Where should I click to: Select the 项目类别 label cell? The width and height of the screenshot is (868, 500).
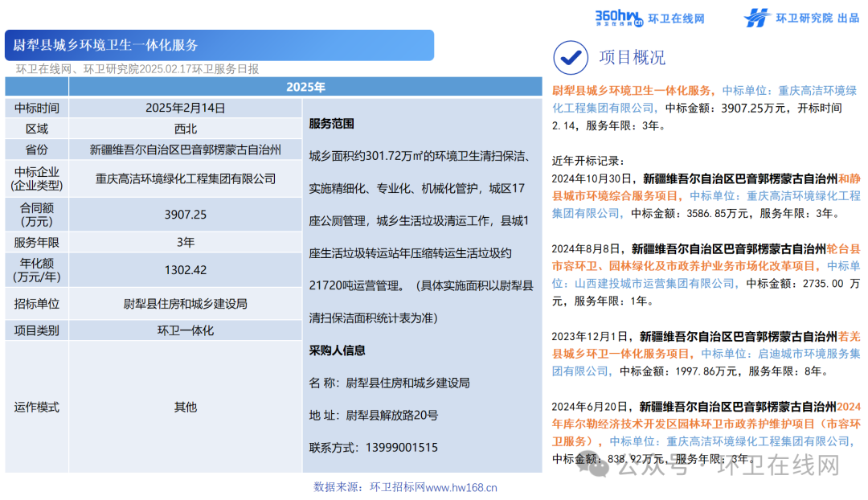click(36, 330)
